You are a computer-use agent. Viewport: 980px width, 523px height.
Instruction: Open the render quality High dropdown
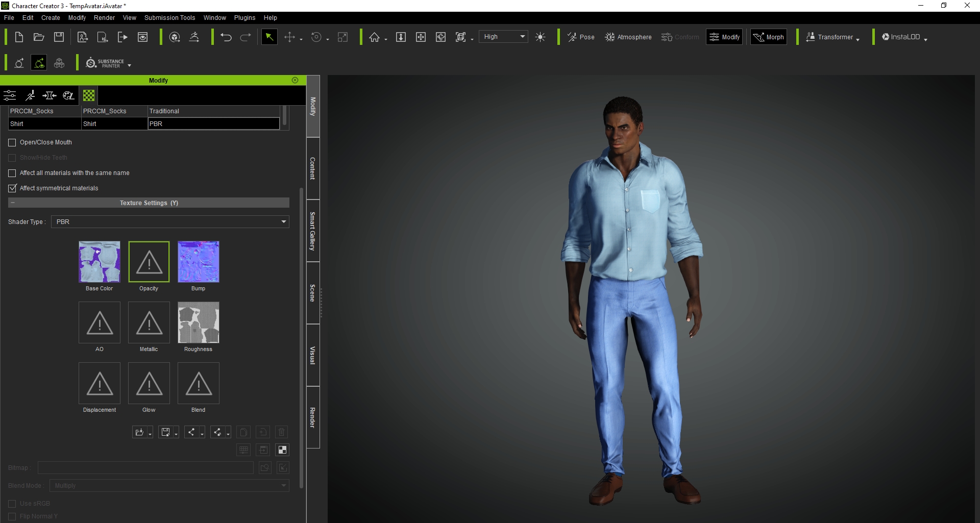click(503, 37)
